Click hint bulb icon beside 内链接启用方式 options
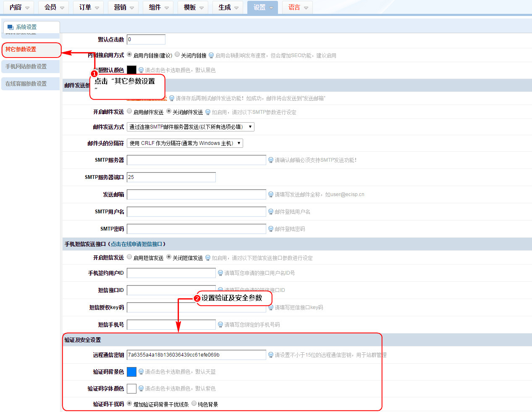Screen dimensions: 532x412 click(x=211, y=55)
